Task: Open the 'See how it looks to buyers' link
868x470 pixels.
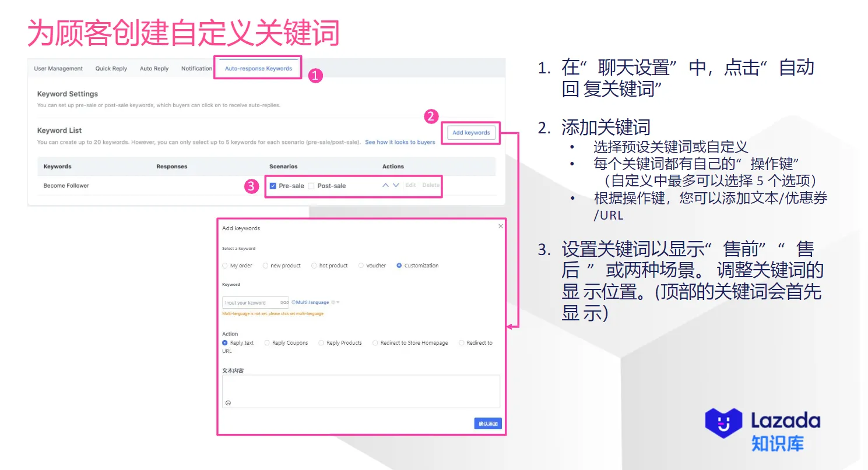Action: [x=400, y=142]
